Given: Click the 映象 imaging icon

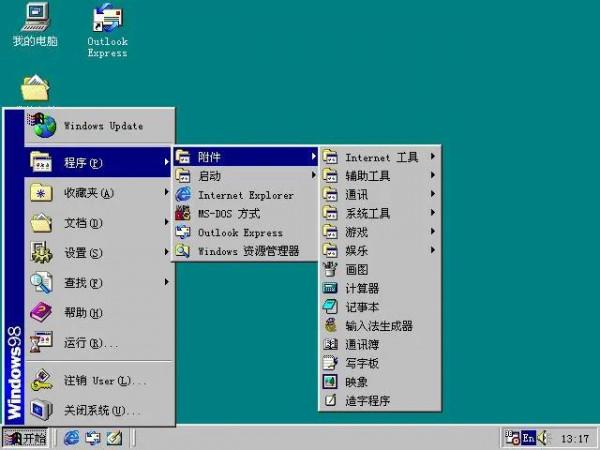Looking at the screenshot, I should click(330, 382).
